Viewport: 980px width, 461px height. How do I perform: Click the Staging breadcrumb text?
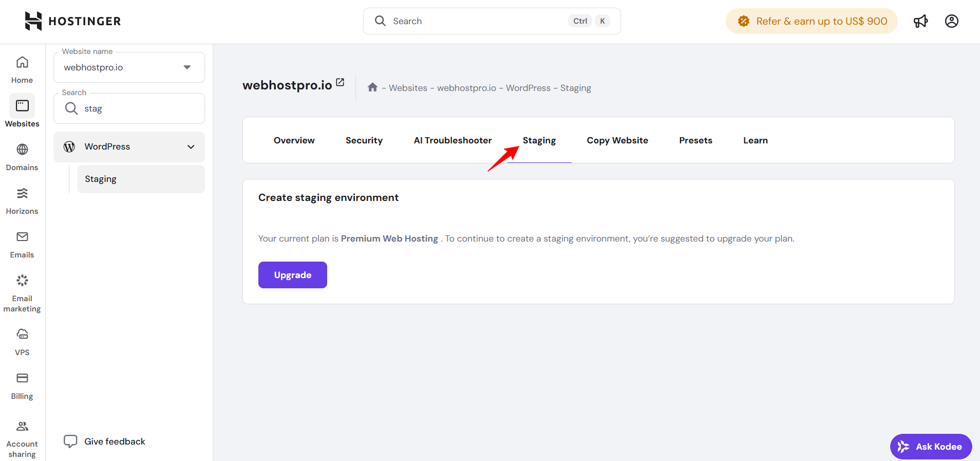coord(576,88)
